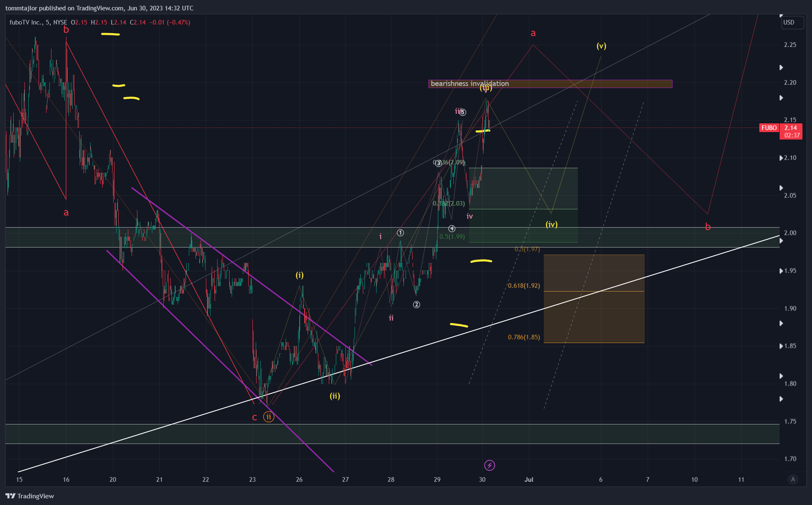
Task: Toggle the auto-scale 'A' button
Action: (793, 479)
